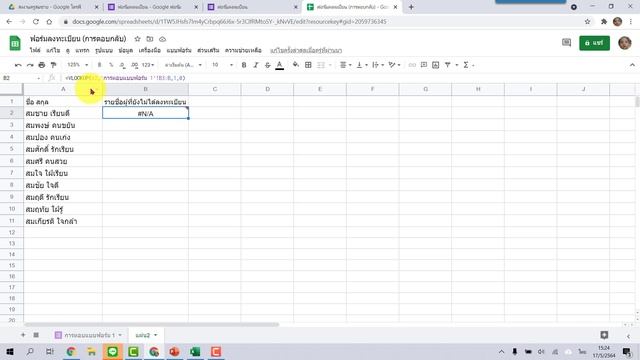Screen dimensions: 640x360
Task: Activate the paint format tool
Action: (53, 65)
